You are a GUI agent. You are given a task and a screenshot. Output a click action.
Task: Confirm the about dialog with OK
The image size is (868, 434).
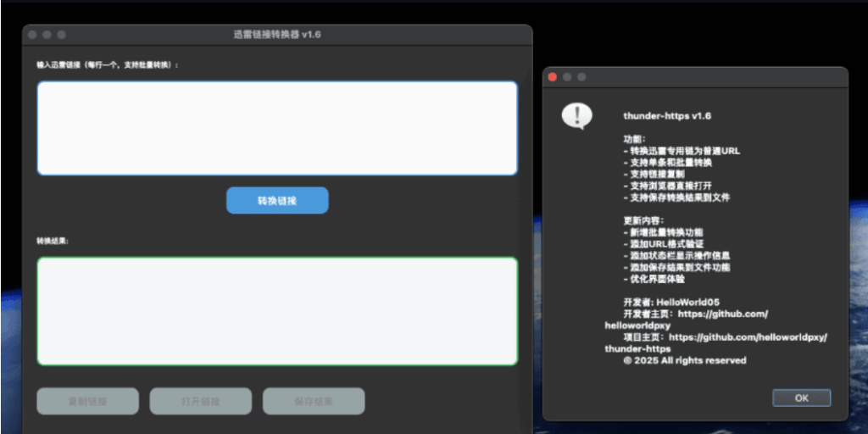click(x=802, y=398)
